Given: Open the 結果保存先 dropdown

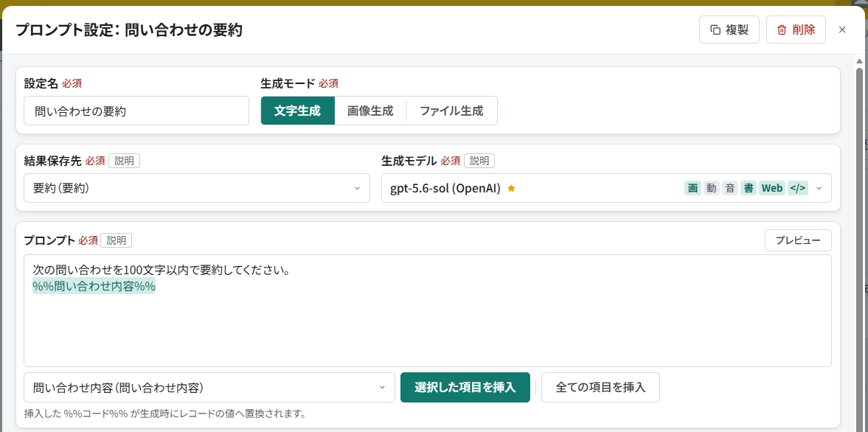Looking at the screenshot, I should coord(196,188).
